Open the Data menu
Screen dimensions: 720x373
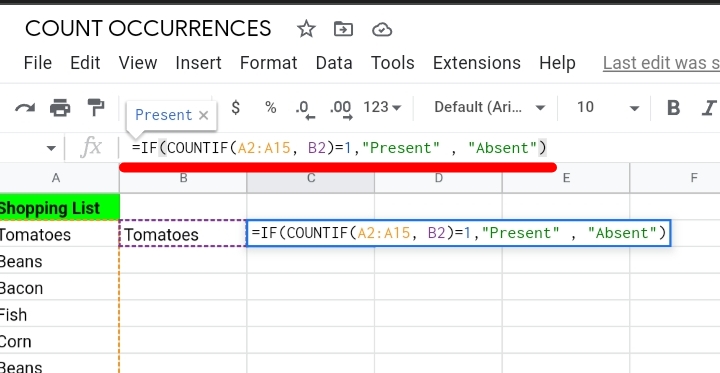pyautogui.click(x=334, y=63)
